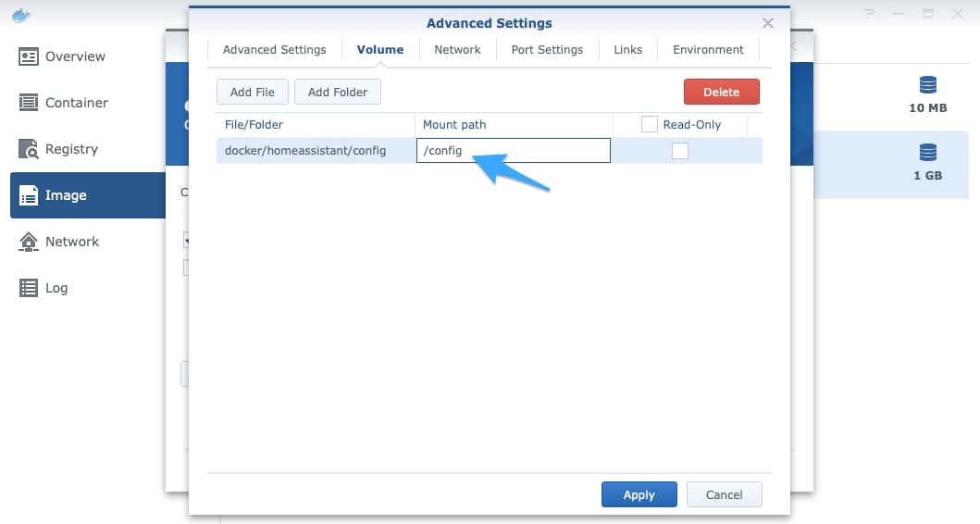Close the Advanced Settings dialog with X
The width and height of the screenshot is (980, 524).
click(x=767, y=23)
